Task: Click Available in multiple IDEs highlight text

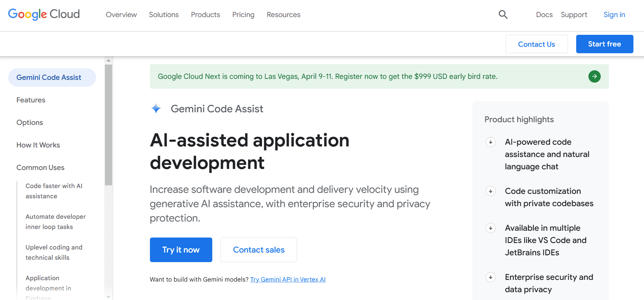Action: [x=546, y=240]
